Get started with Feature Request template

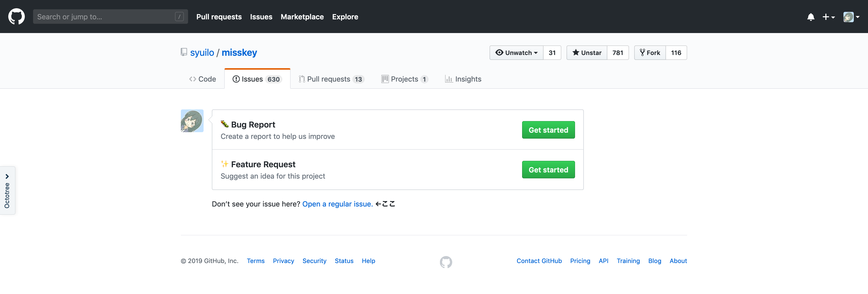(548, 170)
